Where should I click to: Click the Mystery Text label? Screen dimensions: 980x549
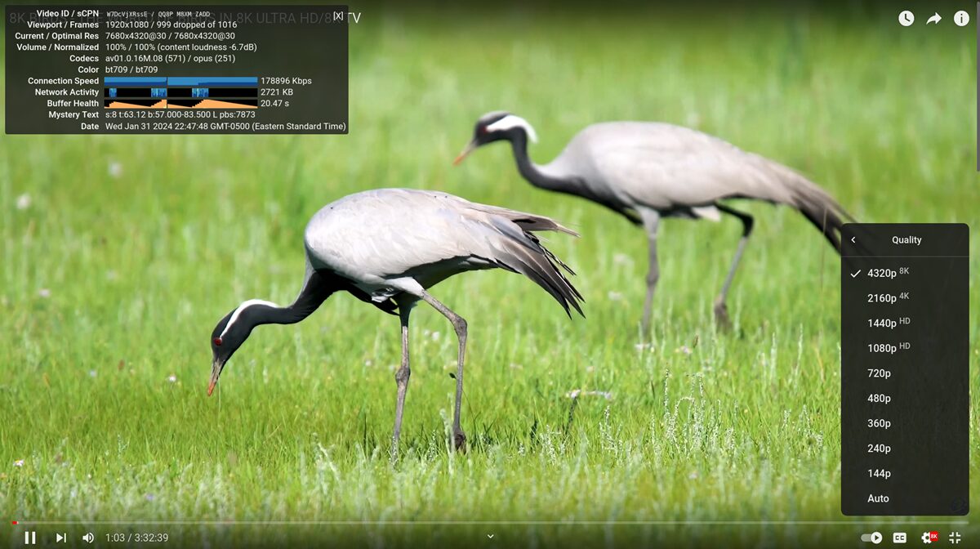(73, 115)
